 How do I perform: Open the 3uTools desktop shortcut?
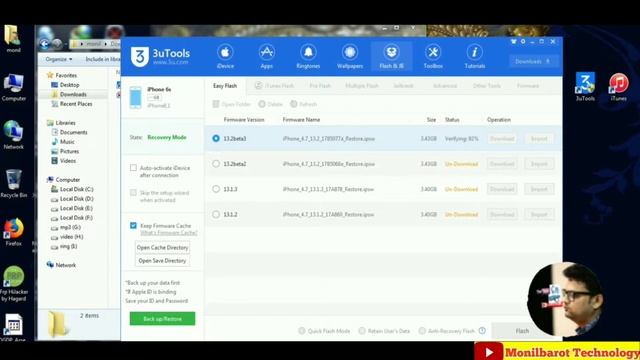[x=585, y=86]
